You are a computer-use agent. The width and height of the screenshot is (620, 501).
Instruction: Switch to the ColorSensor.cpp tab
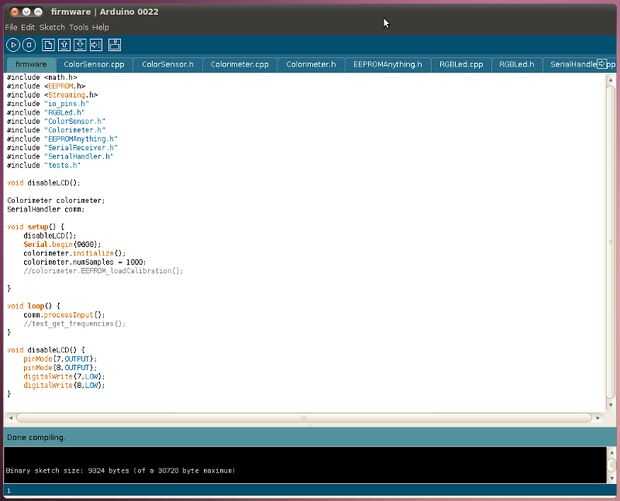(94, 64)
